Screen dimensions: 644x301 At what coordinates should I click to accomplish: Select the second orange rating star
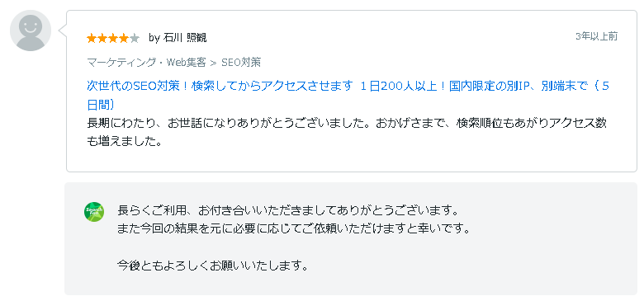tap(102, 39)
